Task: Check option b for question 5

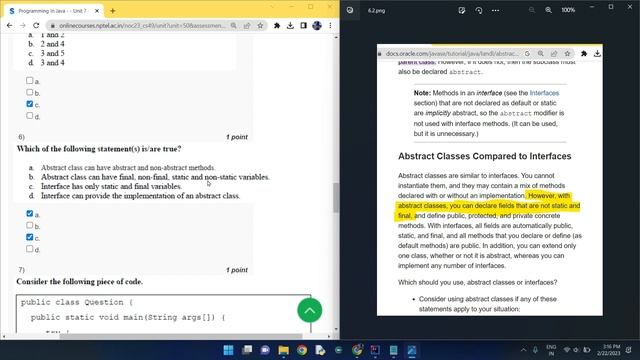Action: pyautogui.click(x=30, y=92)
